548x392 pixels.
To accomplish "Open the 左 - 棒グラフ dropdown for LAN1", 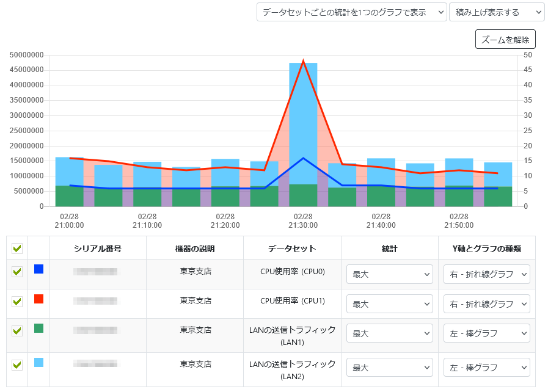I will 487,333.
